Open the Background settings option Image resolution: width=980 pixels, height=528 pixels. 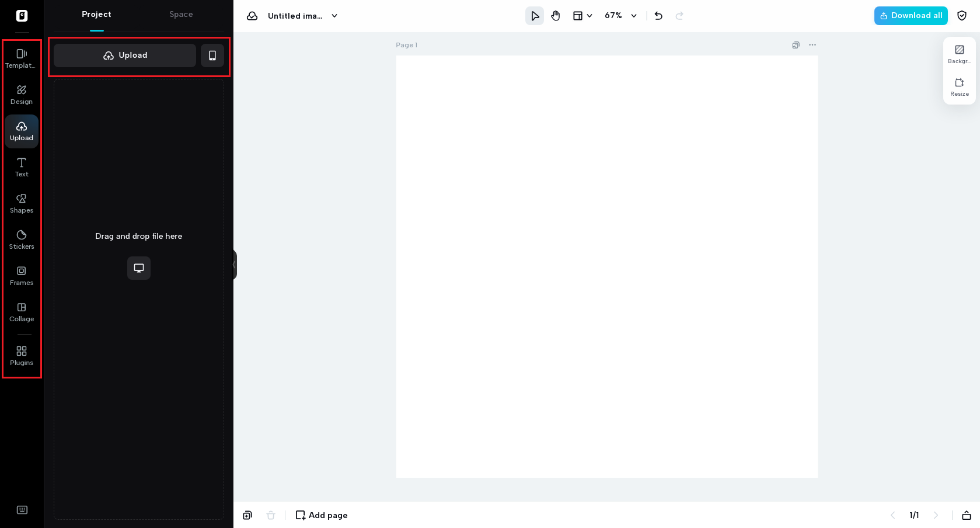pos(959,54)
